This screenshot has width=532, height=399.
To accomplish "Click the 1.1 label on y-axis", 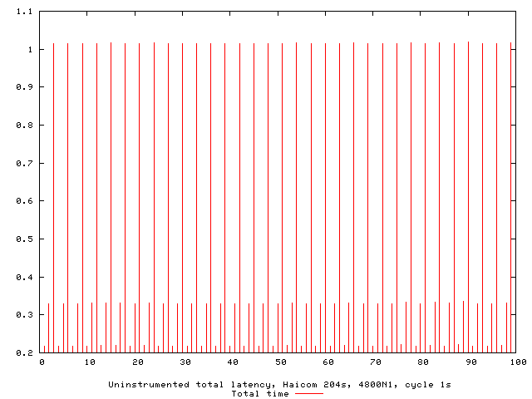I will tap(26, 12).
